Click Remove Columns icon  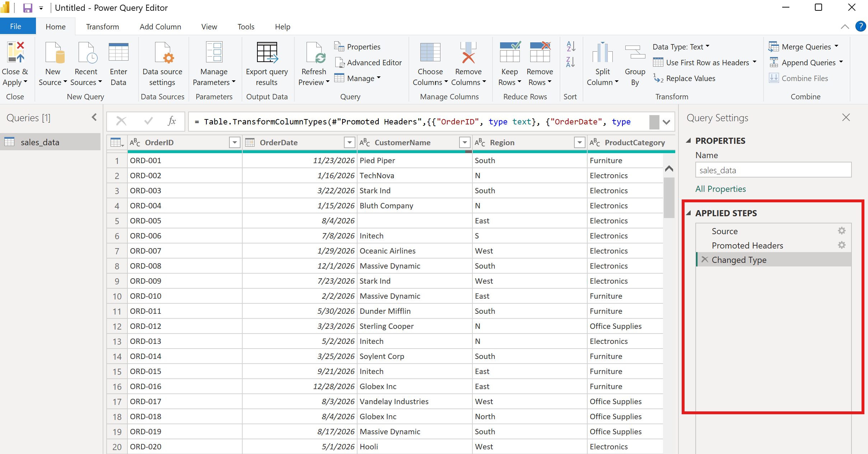tap(468, 52)
